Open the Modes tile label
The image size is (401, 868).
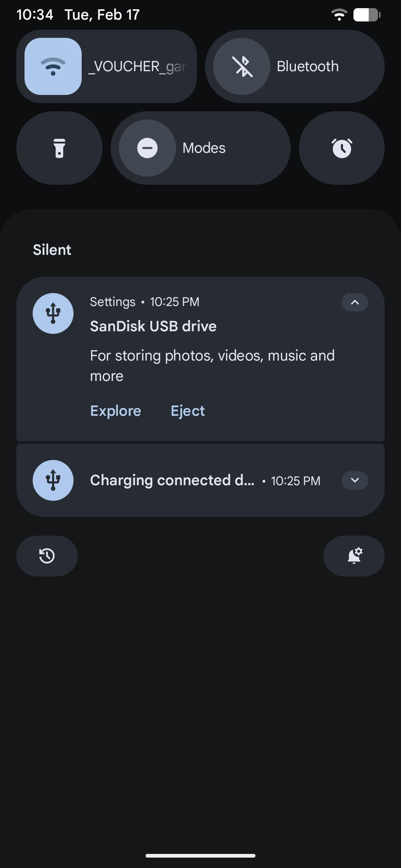(204, 148)
